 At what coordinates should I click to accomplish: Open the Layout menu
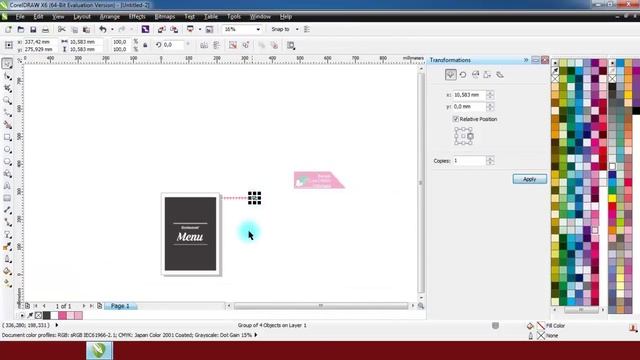click(x=82, y=17)
